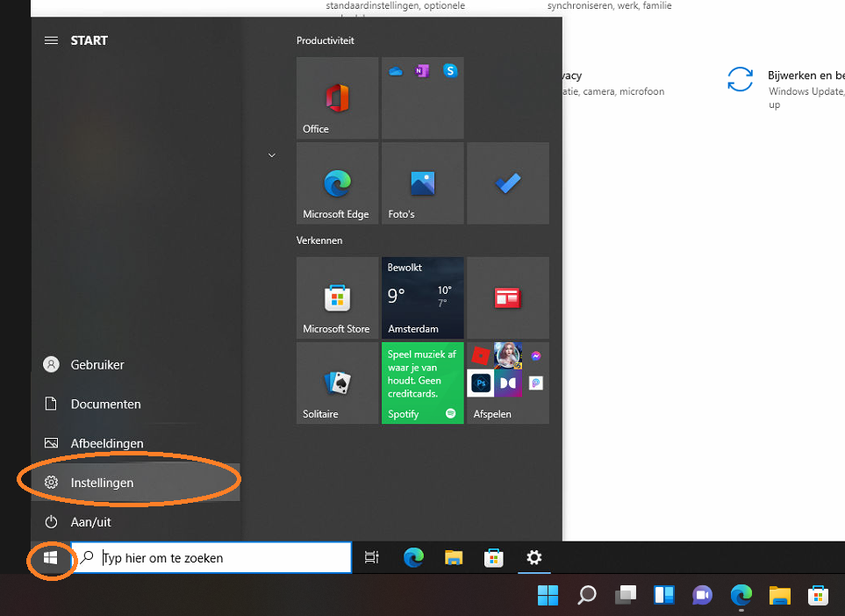This screenshot has width=845, height=616.
Task: Click the Aan/uit power button
Action: pyautogui.click(x=90, y=522)
